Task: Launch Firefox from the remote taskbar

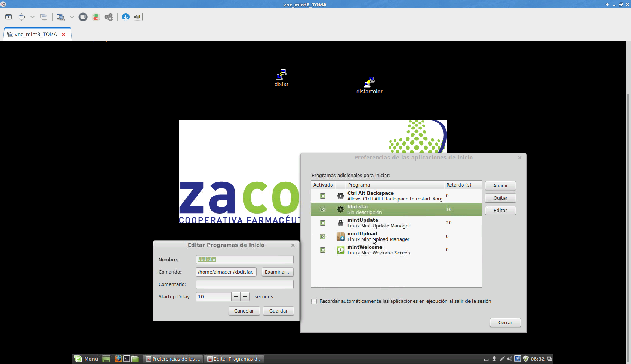Action: pyautogui.click(x=118, y=359)
